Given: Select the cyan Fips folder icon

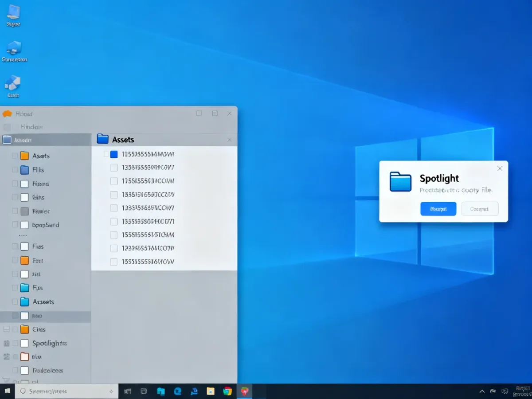Looking at the screenshot, I should tap(24, 288).
